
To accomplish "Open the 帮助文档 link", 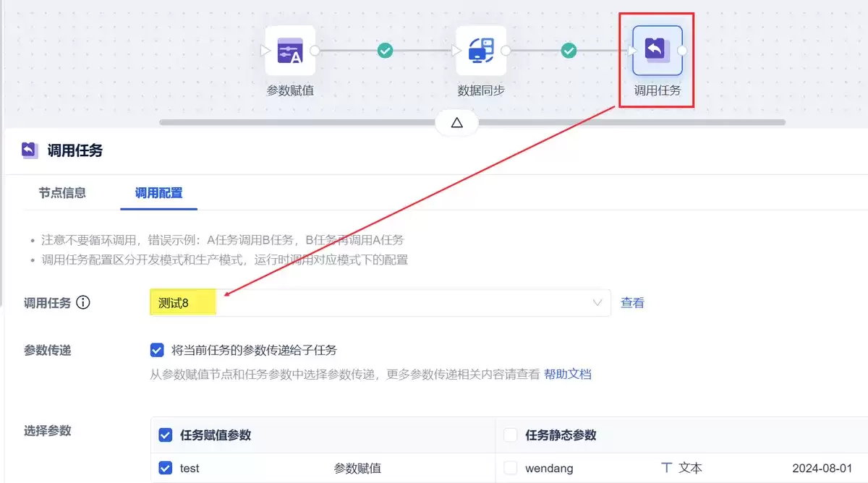I will click(568, 375).
